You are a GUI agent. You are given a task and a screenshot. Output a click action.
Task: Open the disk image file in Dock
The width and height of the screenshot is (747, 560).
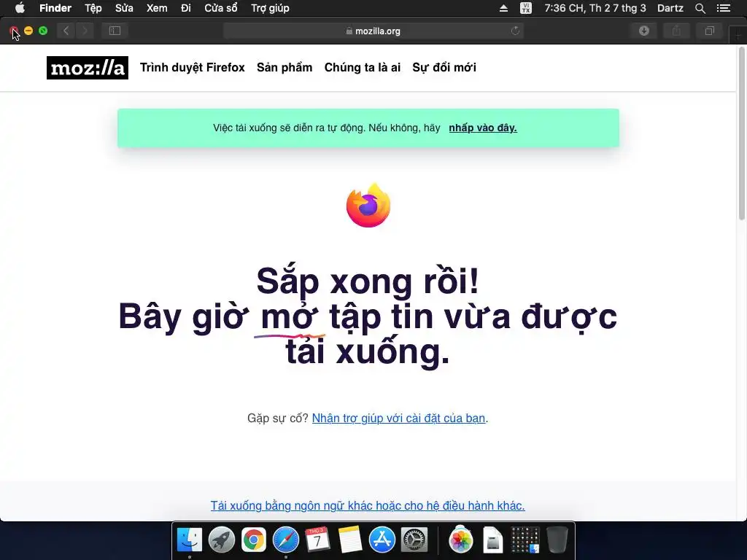click(x=492, y=540)
